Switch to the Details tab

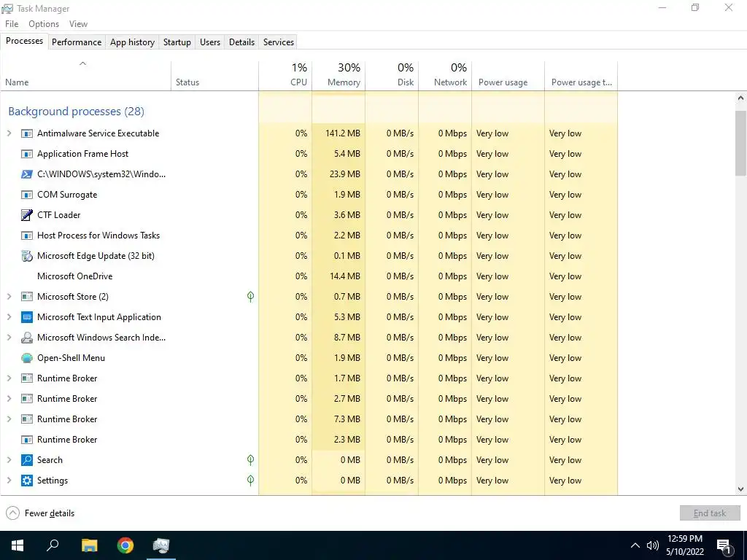(242, 42)
